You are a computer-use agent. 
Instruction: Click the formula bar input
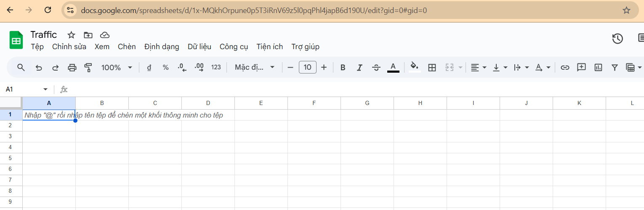(337, 89)
